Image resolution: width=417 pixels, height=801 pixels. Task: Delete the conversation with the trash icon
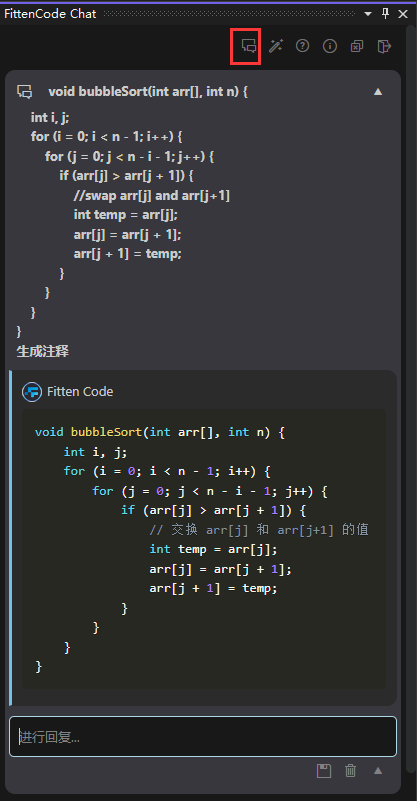click(x=351, y=770)
